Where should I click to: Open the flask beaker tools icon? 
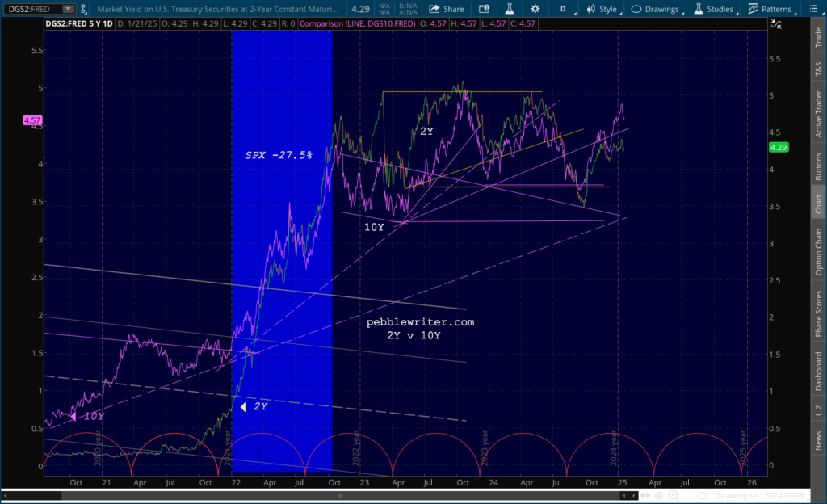[x=510, y=9]
